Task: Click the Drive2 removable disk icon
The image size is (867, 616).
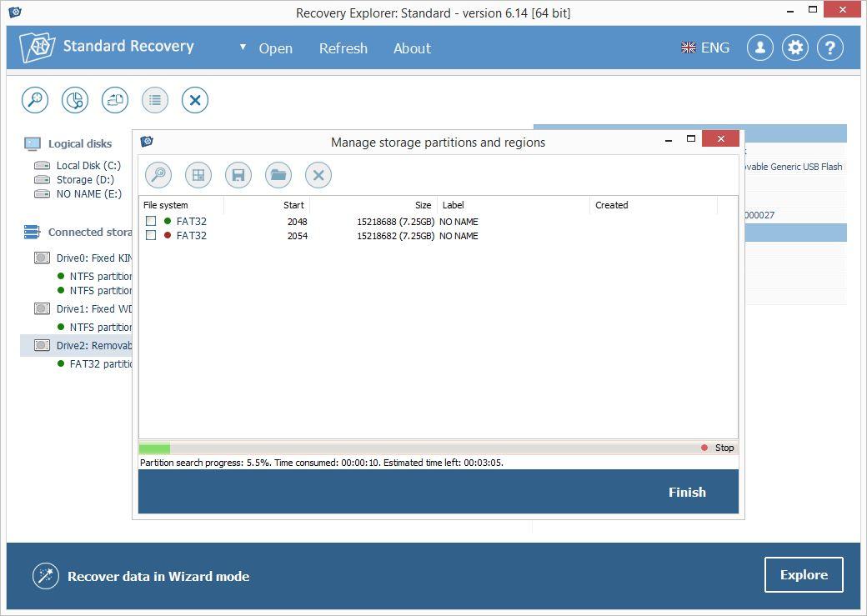Action: (42, 345)
